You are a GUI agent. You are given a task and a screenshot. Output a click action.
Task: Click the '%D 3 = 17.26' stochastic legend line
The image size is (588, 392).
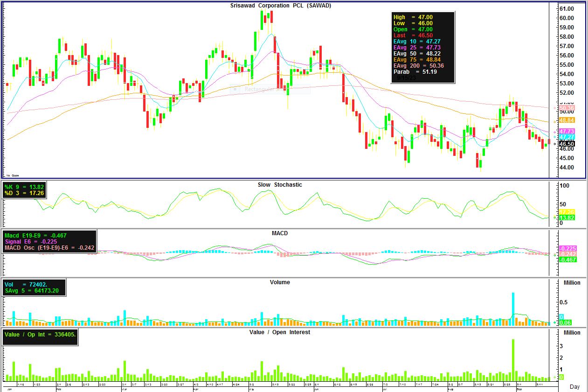point(24,193)
